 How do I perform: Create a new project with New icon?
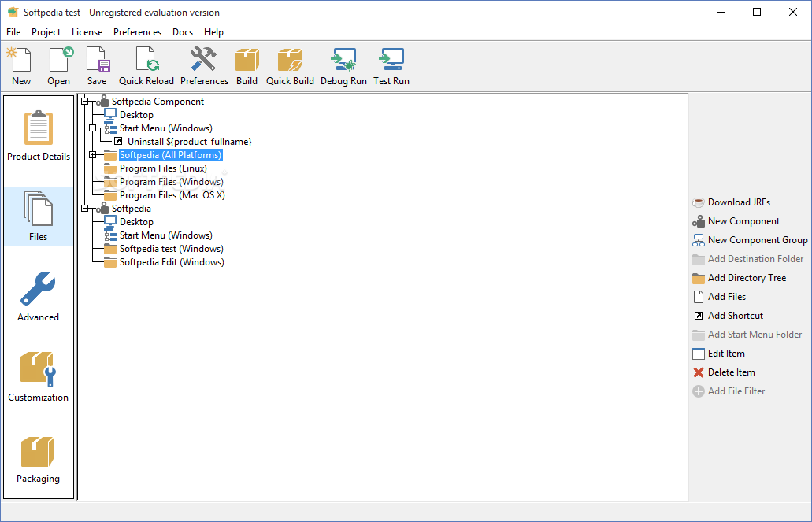click(x=20, y=66)
